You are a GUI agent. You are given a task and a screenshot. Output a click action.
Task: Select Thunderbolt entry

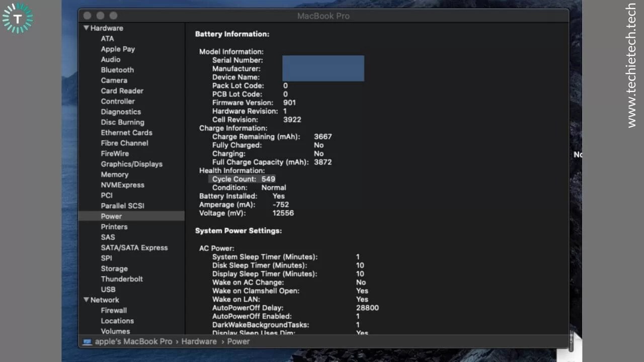(122, 279)
